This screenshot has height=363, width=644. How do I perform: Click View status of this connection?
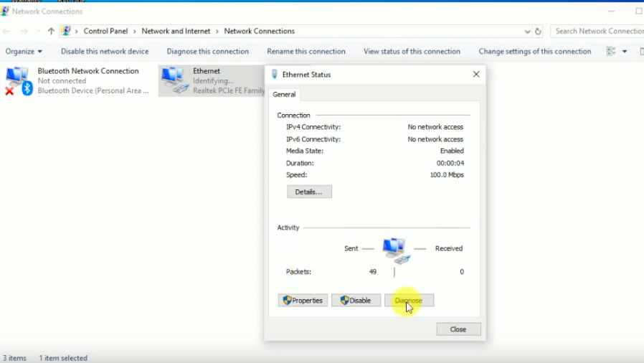(x=412, y=52)
